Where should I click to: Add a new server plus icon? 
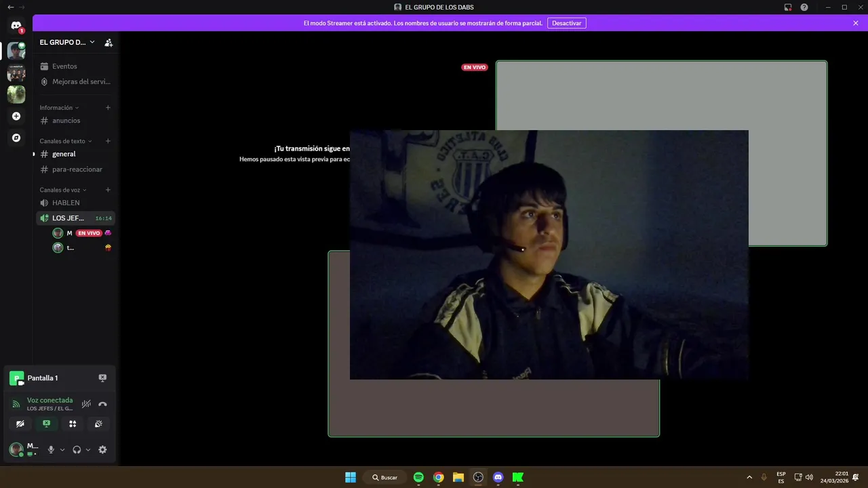(x=16, y=116)
